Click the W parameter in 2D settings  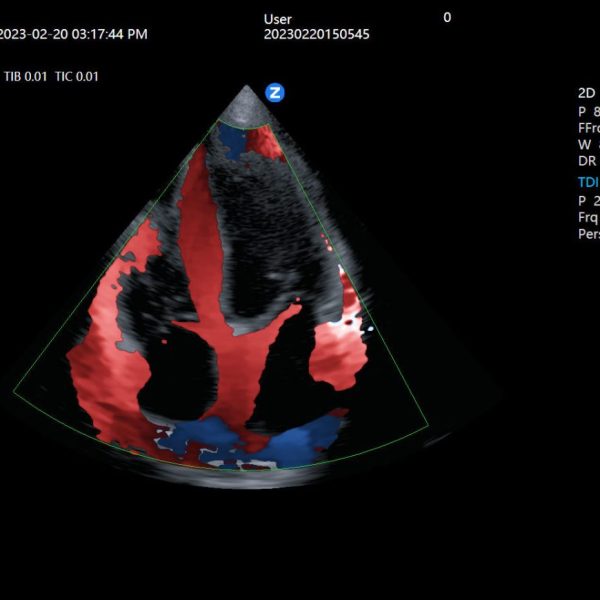(x=584, y=144)
